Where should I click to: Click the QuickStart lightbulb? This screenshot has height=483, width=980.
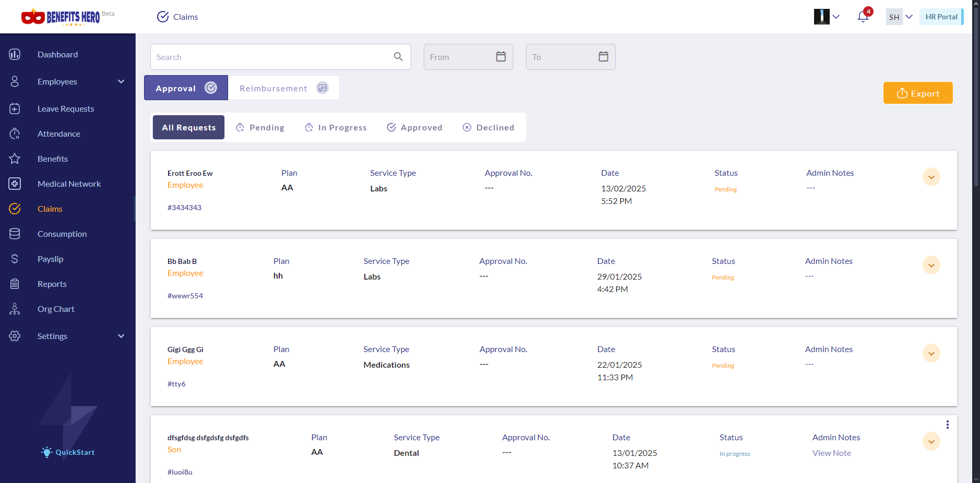click(x=47, y=452)
